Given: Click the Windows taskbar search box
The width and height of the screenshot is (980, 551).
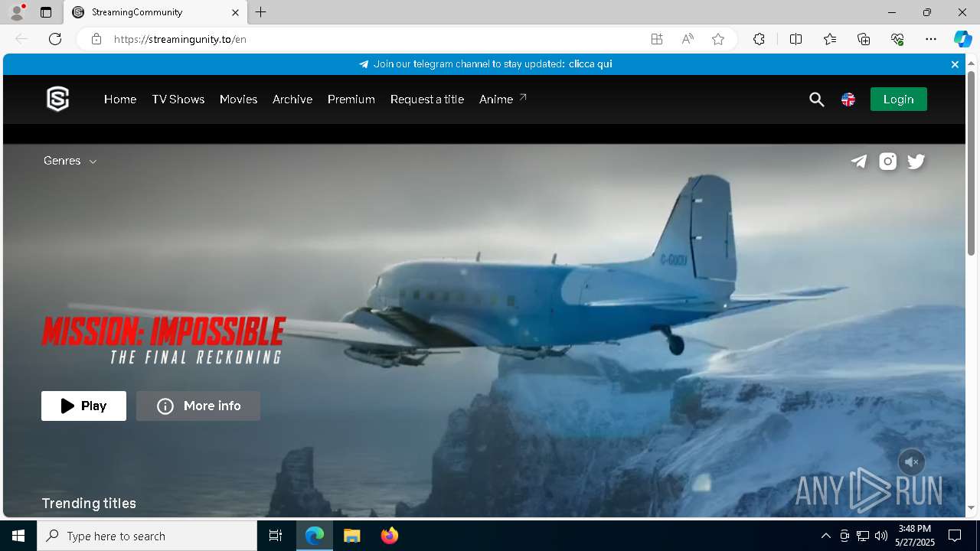Looking at the screenshot, I should tap(147, 536).
